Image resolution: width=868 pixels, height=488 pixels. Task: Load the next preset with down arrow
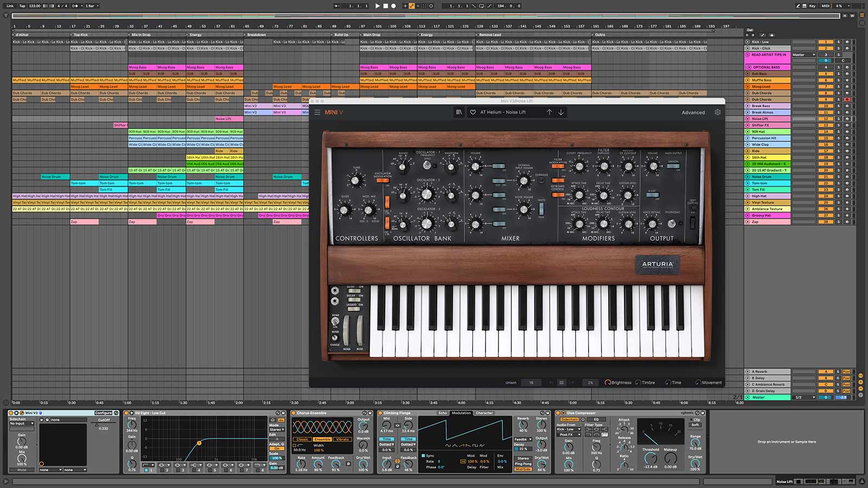click(x=561, y=112)
